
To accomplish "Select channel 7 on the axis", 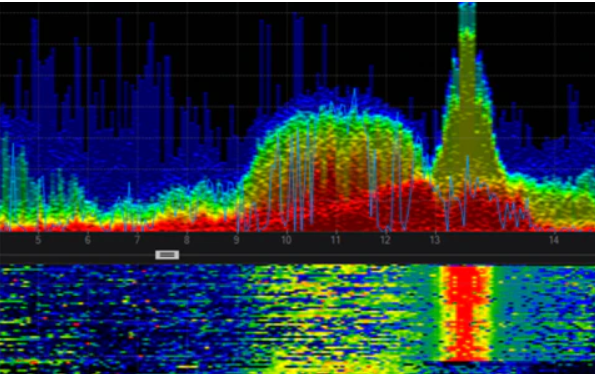I will click(137, 240).
